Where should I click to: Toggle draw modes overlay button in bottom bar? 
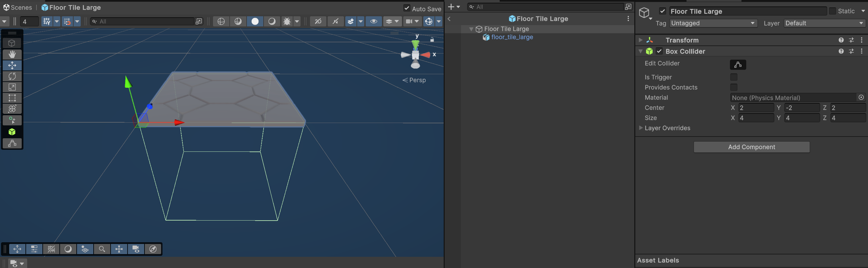pyautogui.click(x=68, y=249)
